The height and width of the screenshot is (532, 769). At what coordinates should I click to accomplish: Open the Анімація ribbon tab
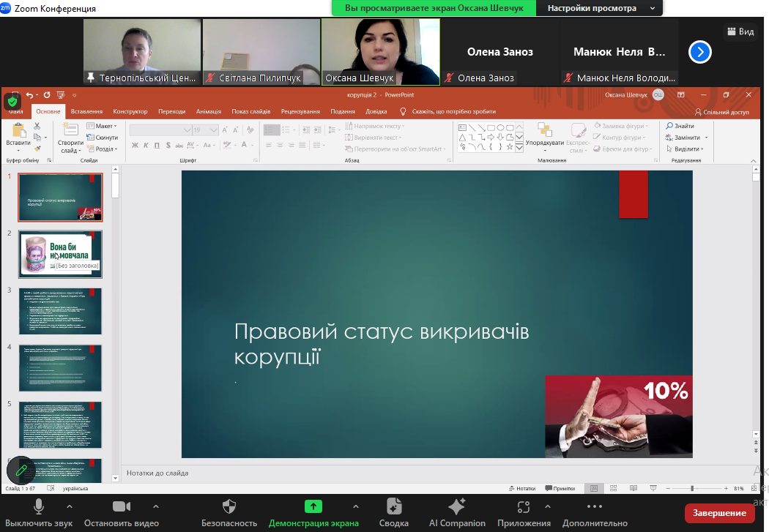pyautogui.click(x=209, y=111)
